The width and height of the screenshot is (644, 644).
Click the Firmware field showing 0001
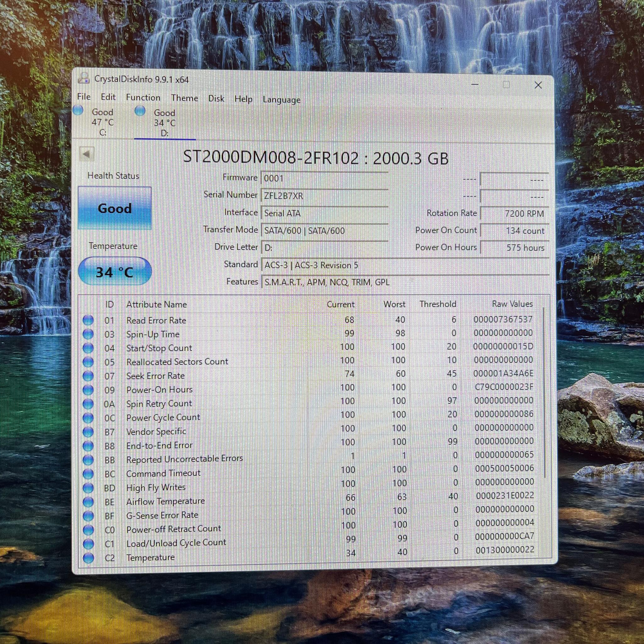click(325, 178)
